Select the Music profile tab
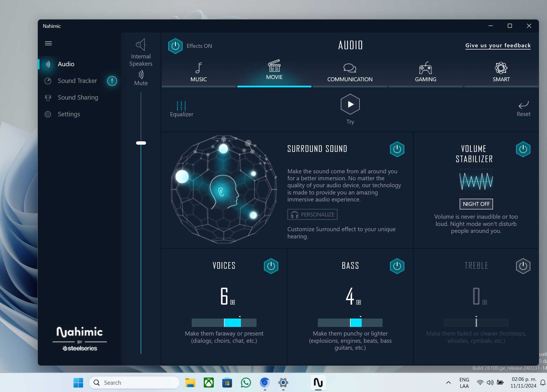Screen dimensions: 547x392 [199, 72]
